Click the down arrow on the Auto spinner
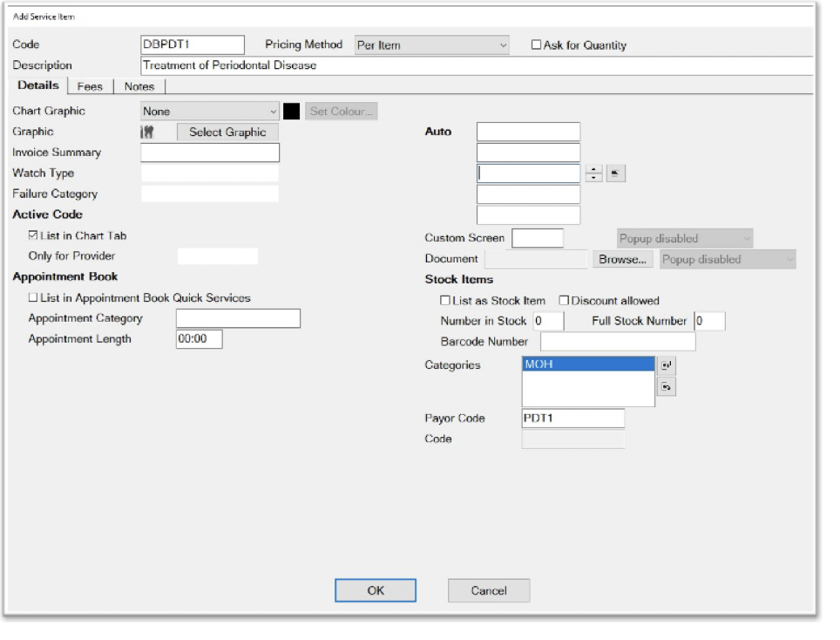 pos(594,177)
